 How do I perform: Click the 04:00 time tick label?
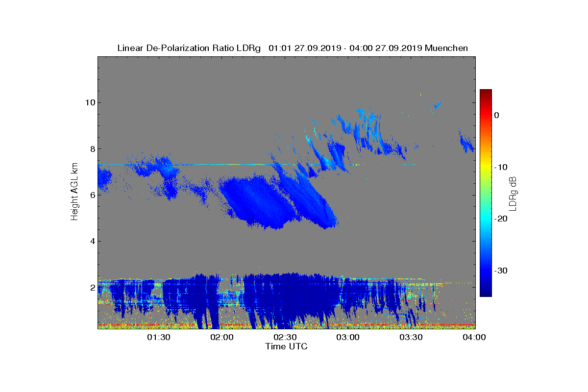pos(474,337)
